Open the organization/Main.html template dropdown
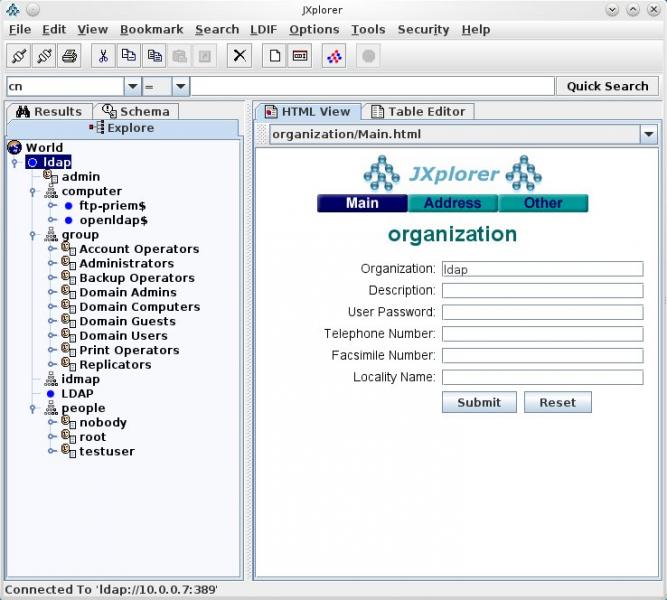 [x=648, y=134]
